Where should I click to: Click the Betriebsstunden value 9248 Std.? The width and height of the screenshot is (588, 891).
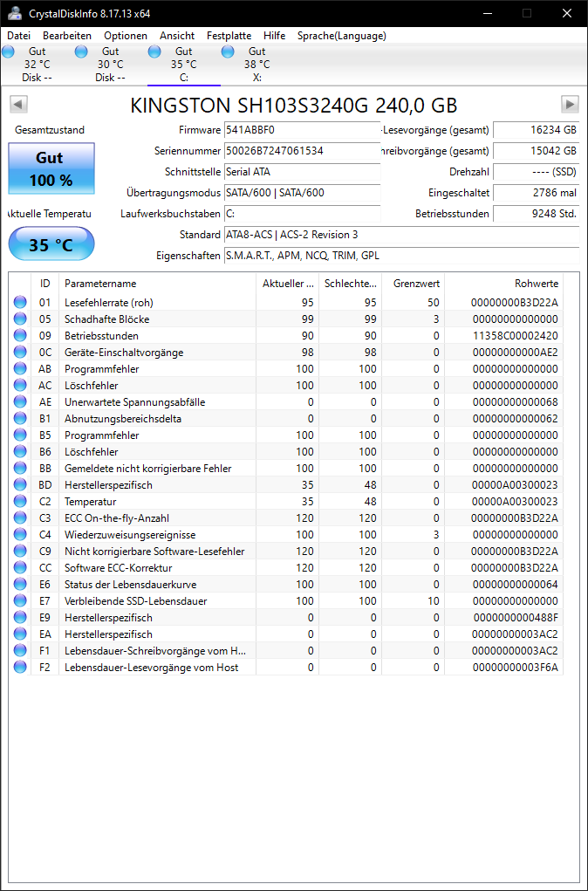(536, 214)
